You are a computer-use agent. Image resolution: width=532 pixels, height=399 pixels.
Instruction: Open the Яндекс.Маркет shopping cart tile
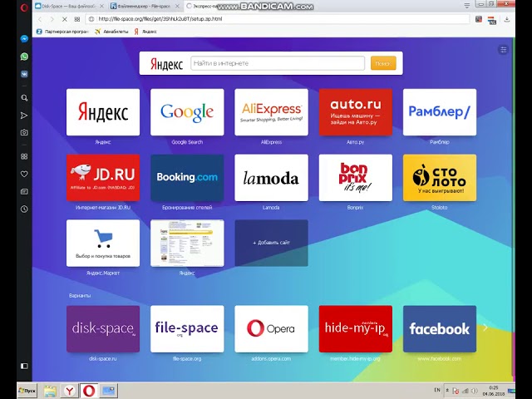point(103,243)
